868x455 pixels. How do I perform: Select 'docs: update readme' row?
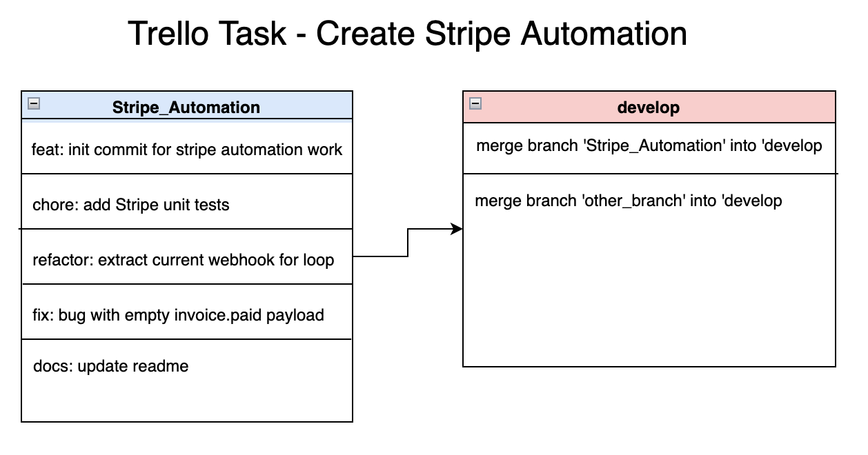[187, 381]
